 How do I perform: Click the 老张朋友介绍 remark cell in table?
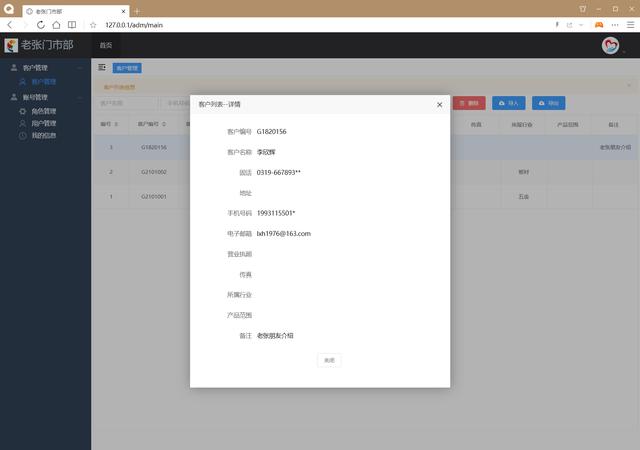pos(615,147)
